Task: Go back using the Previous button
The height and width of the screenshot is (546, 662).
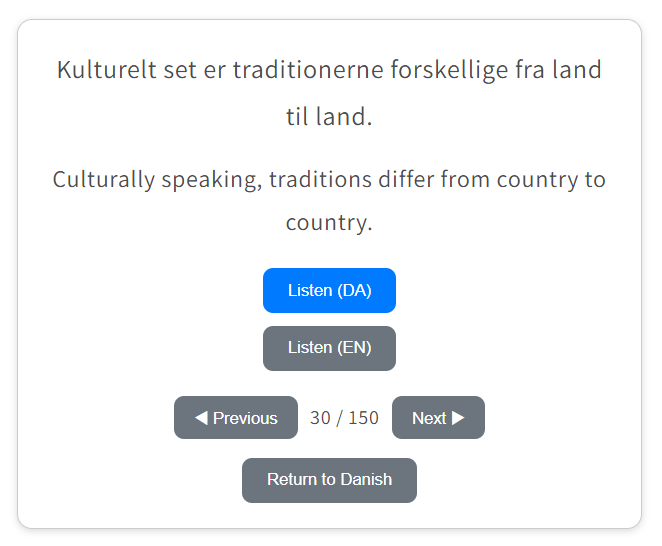Action: click(x=236, y=418)
